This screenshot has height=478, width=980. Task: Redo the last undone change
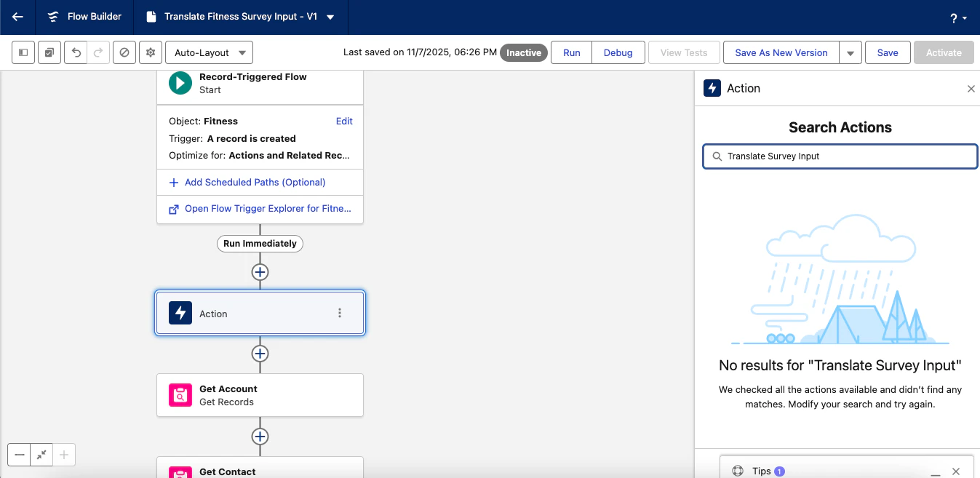98,52
